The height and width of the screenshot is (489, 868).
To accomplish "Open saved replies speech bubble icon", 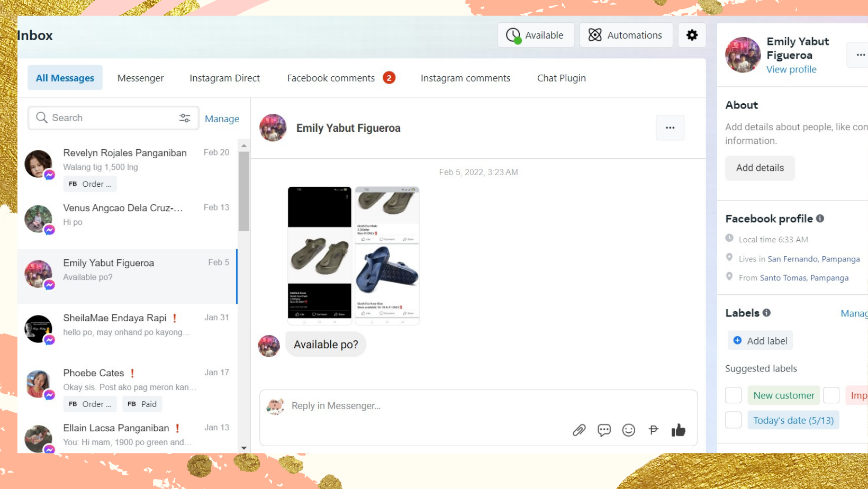I will pyautogui.click(x=604, y=430).
